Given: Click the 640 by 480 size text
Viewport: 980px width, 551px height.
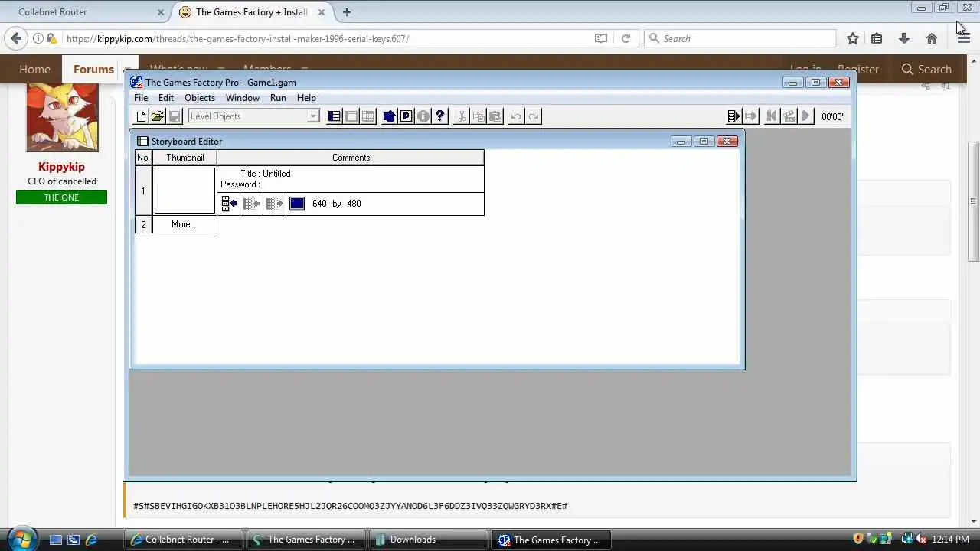Looking at the screenshot, I should (x=337, y=204).
